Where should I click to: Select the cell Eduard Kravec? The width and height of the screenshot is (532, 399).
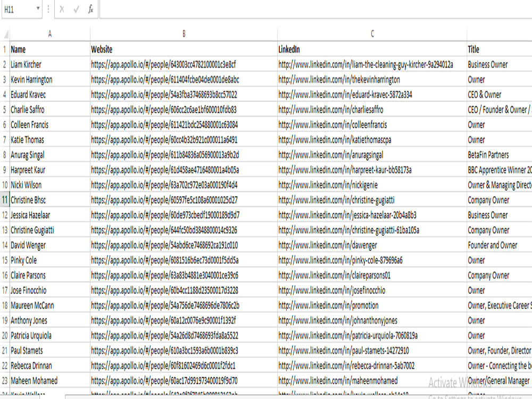point(50,95)
